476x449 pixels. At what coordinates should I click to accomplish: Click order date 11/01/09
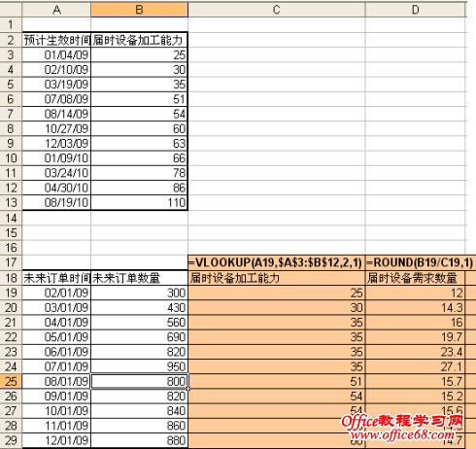[56, 426]
